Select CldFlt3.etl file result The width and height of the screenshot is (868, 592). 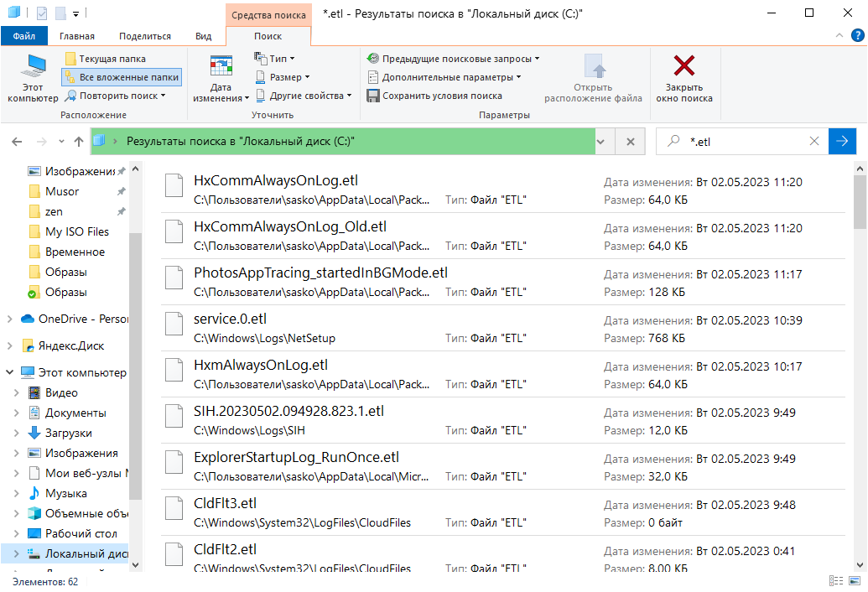502,512
